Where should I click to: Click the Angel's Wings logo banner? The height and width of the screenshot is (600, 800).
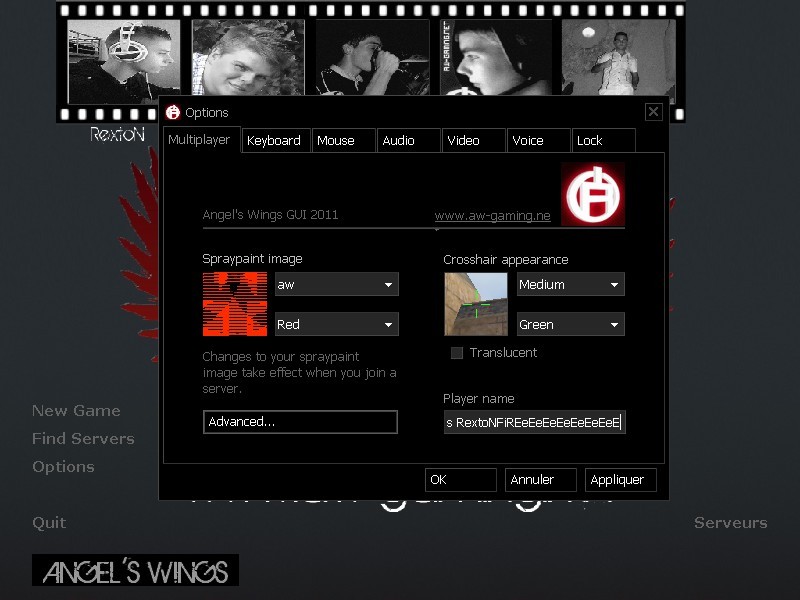click(135, 571)
